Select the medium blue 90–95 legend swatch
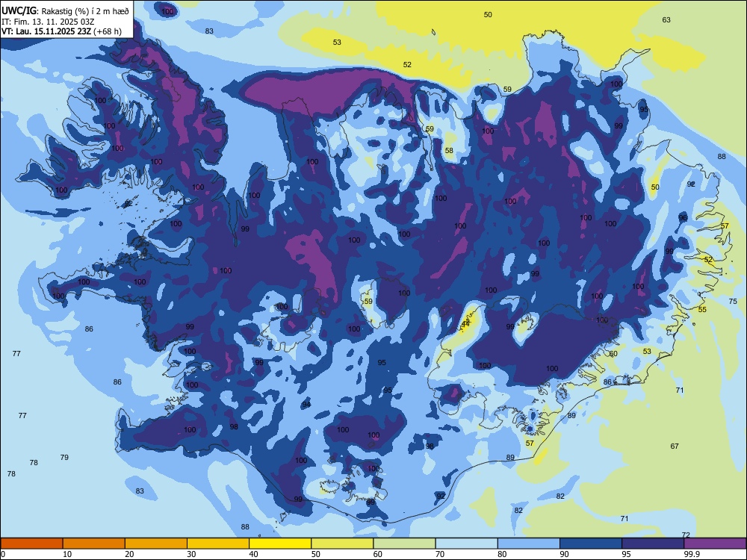 click(591, 544)
